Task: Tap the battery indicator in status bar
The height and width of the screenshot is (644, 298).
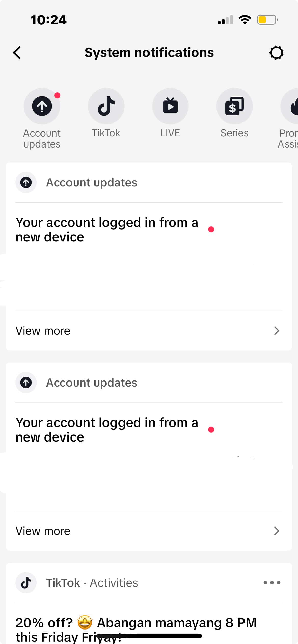Action: tap(267, 20)
